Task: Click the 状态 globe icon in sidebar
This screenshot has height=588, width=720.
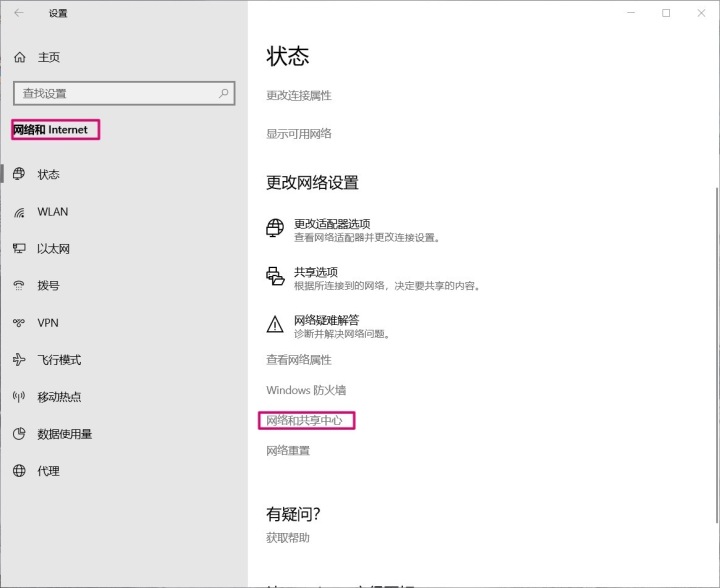Action: pos(19,174)
